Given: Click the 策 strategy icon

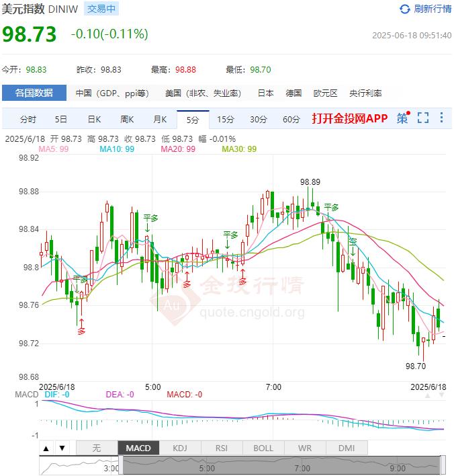Looking at the screenshot, I should coord(403,118).
